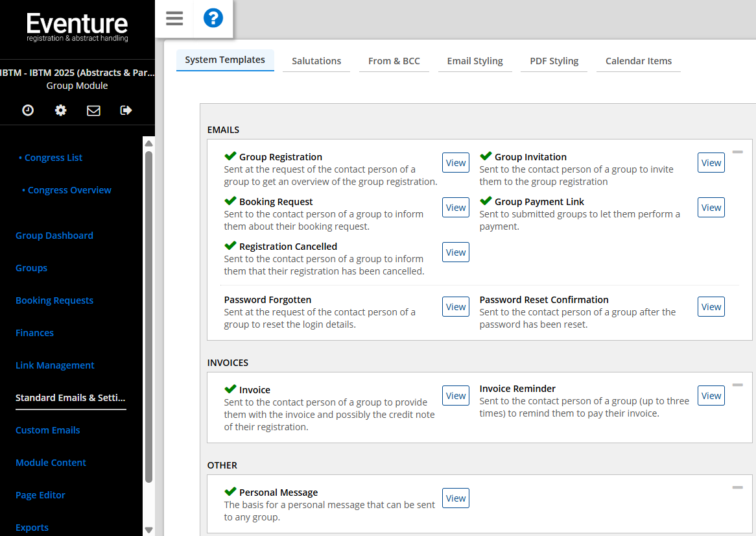Viewport: 756px width, 536px height.
Task: Click the Password Reset Confirmation title text
Action: [x=544, y=300]
